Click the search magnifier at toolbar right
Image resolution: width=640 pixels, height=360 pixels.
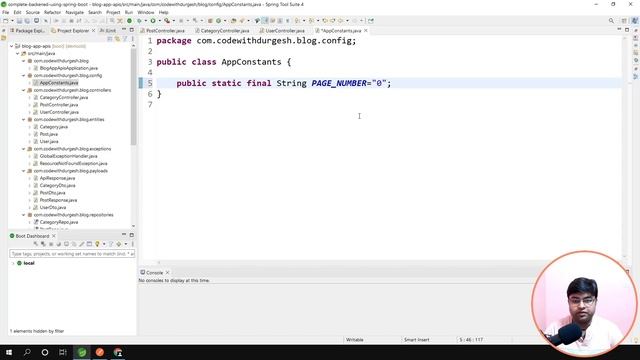point(611,21)
